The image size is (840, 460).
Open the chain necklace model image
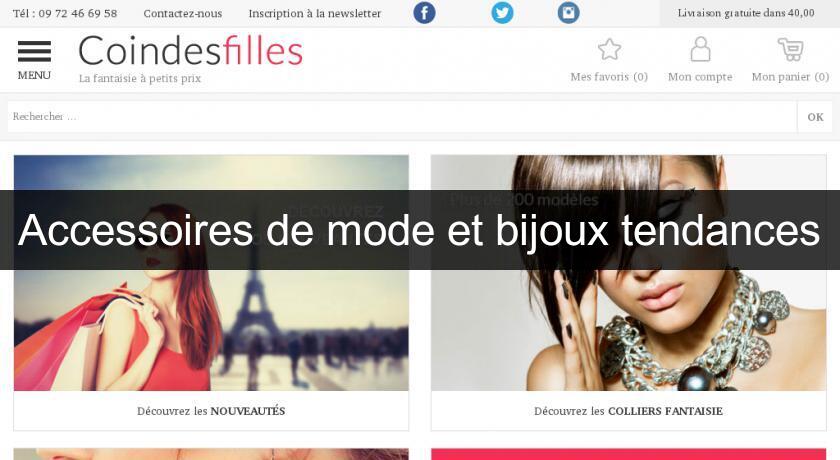pos(628,273)
